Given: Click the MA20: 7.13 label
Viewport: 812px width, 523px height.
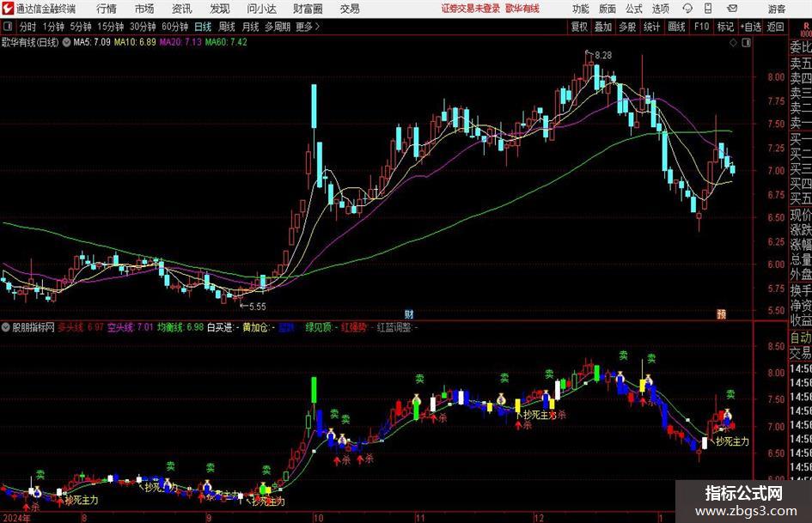Looking at the screenshot, I should pos(180,42).
